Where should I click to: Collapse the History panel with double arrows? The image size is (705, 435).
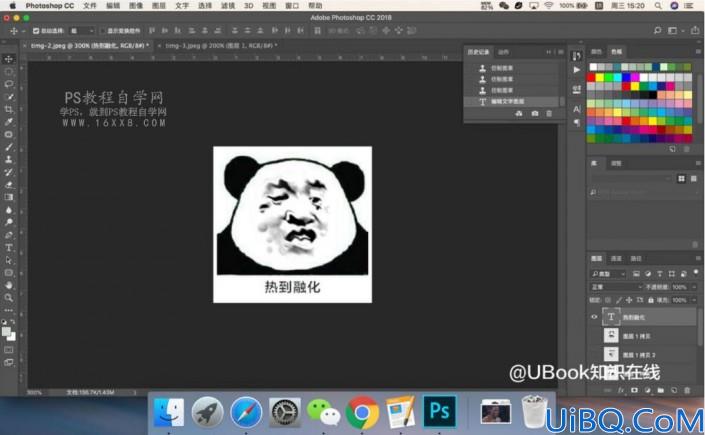(x=549, y=52)
